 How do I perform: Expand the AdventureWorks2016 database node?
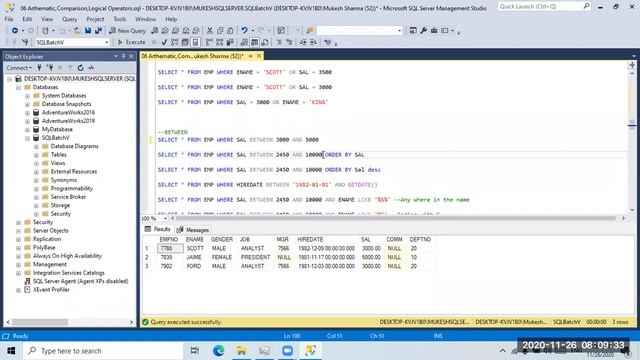click(27, 113)
